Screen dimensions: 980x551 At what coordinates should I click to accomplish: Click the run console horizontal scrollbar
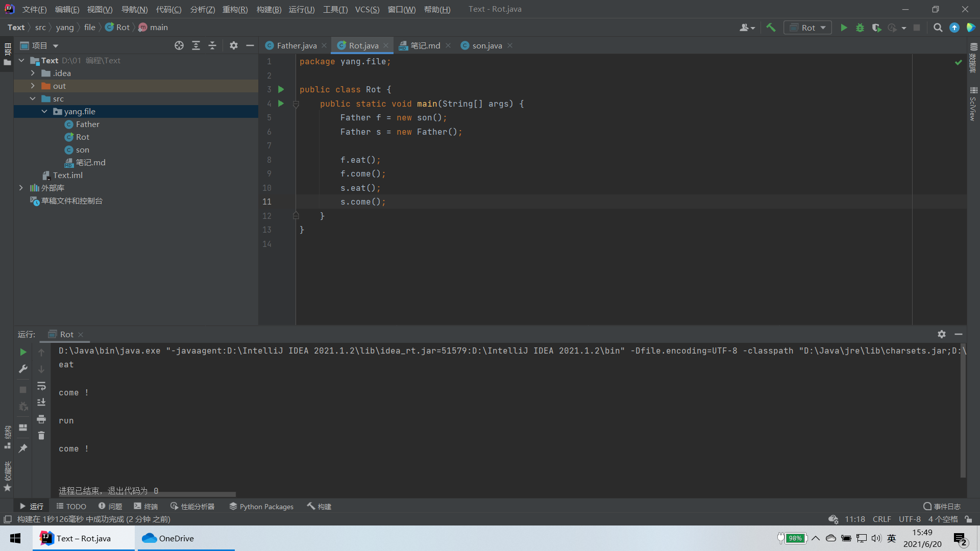pyautogui.click(x=147, y=494)
